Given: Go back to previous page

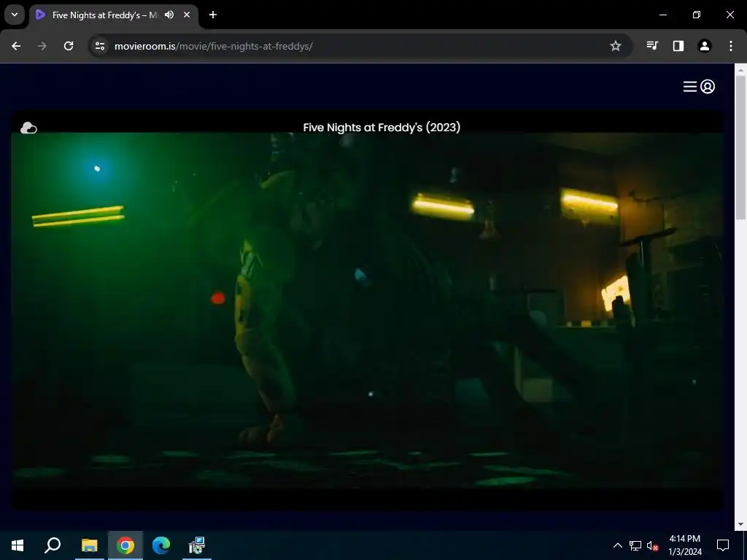Looking at the screenshot, I should (16, 46).
